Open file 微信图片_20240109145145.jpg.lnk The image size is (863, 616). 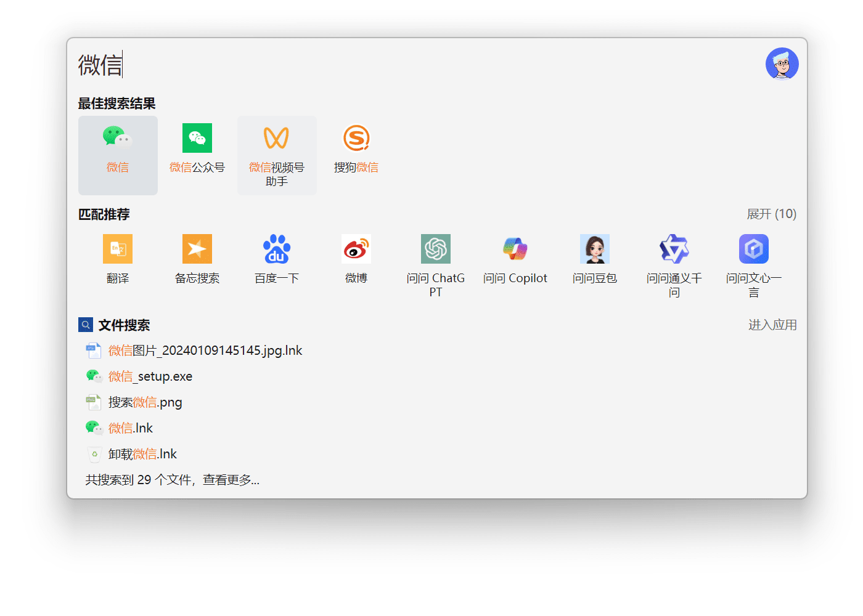click(205, 351)
